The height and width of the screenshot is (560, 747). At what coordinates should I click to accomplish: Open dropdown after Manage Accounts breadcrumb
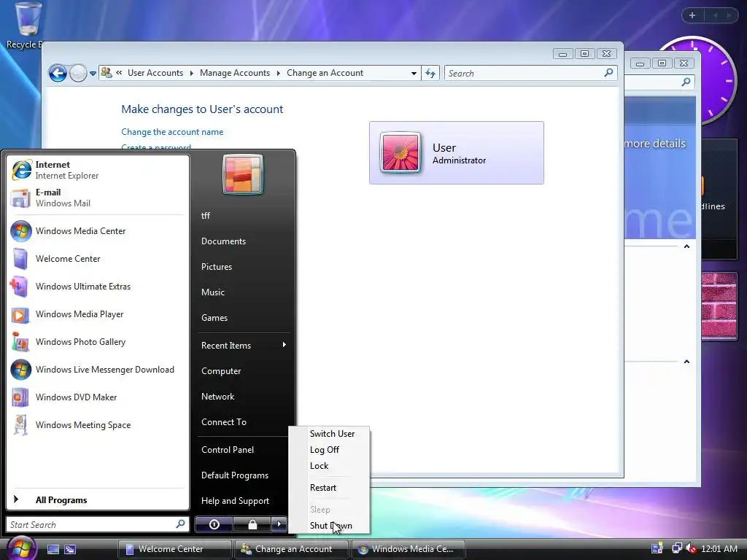click(x=278, y=73)
